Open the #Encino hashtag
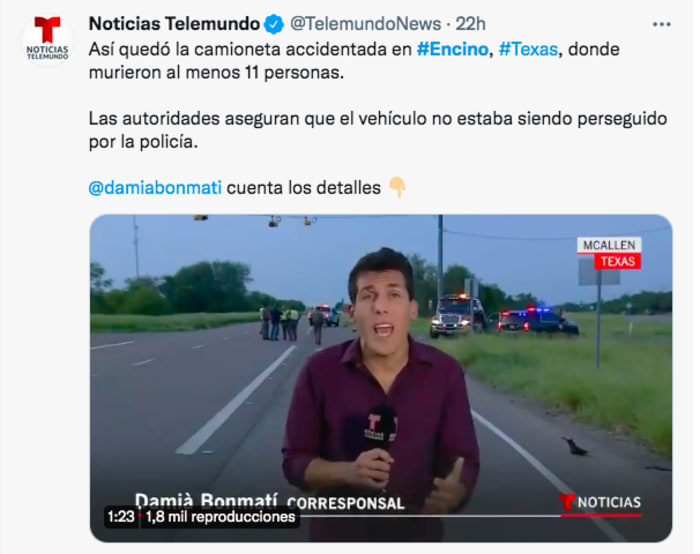Viewport: 700px width, 554px height. click(x=452, y=49)
